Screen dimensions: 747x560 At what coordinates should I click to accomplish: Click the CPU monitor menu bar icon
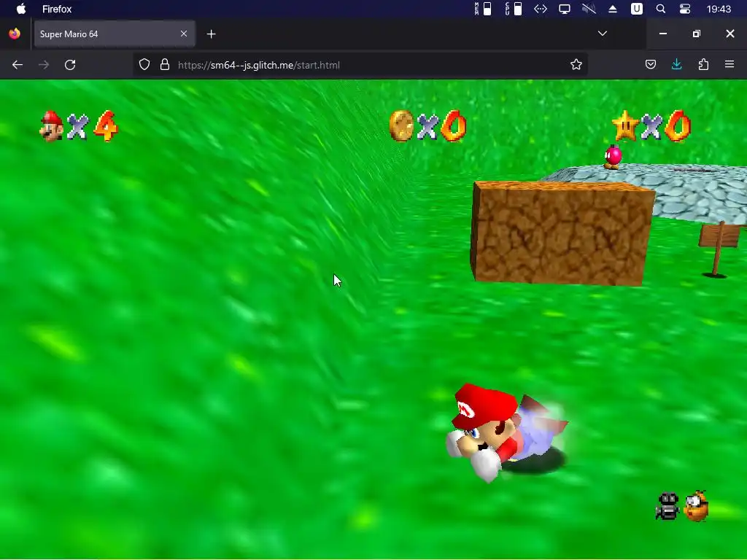[x=514, y=9]
